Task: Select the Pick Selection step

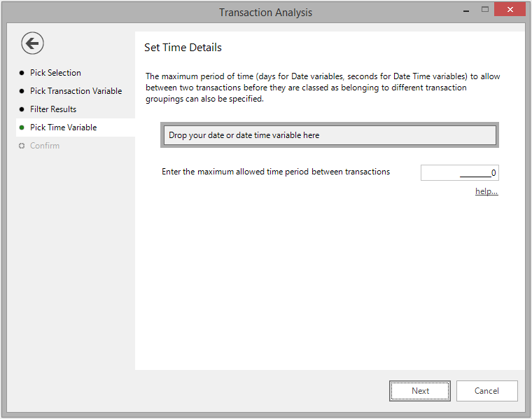Action: [55, 73]
